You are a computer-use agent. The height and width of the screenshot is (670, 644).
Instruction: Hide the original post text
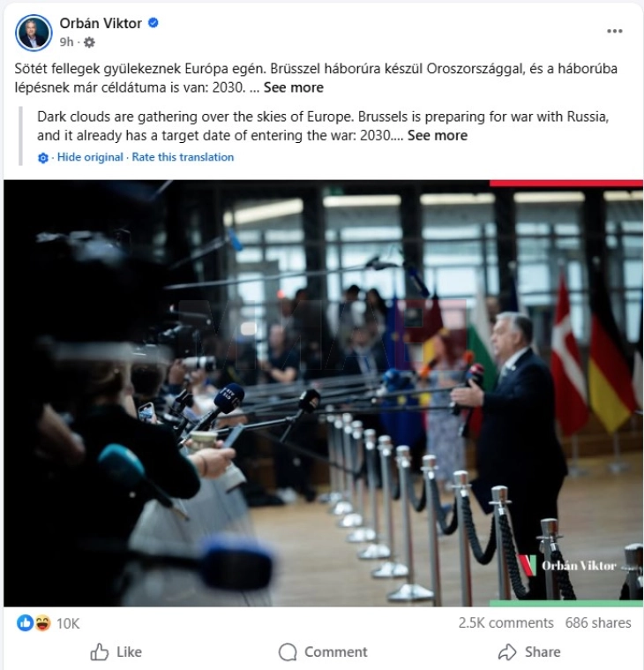click(x=90, y=157)
